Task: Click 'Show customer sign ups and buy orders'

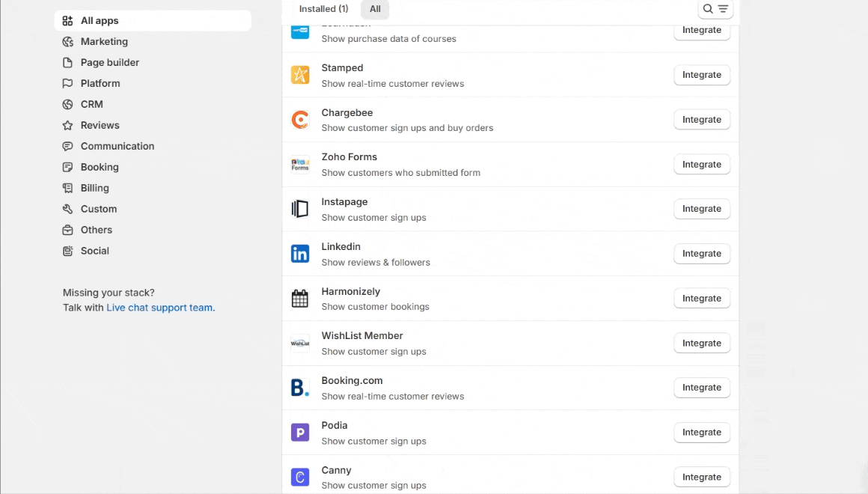Action: 407,128
